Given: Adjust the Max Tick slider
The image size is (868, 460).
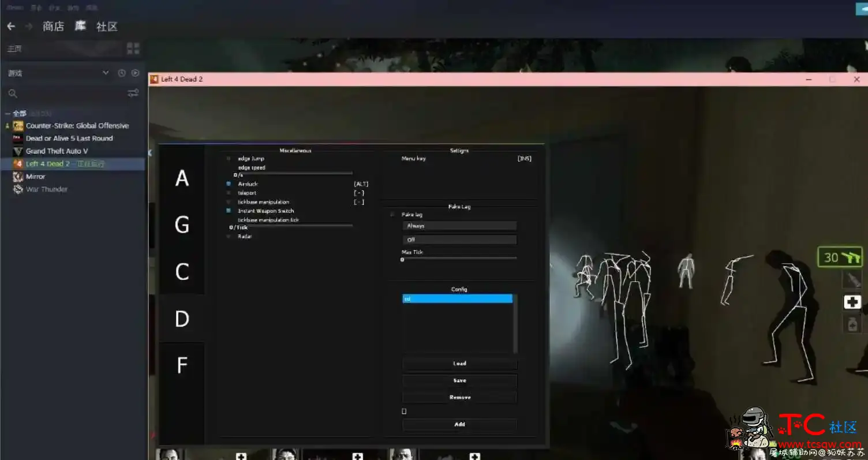Looking at the screenshot, I should [459, 258].
